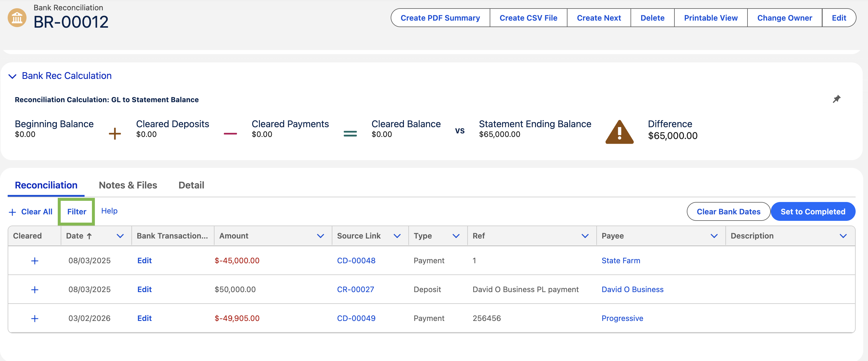Open the Date column dropdown menu
The width and height of the screenshot is (868, 361).
point(120,236)
